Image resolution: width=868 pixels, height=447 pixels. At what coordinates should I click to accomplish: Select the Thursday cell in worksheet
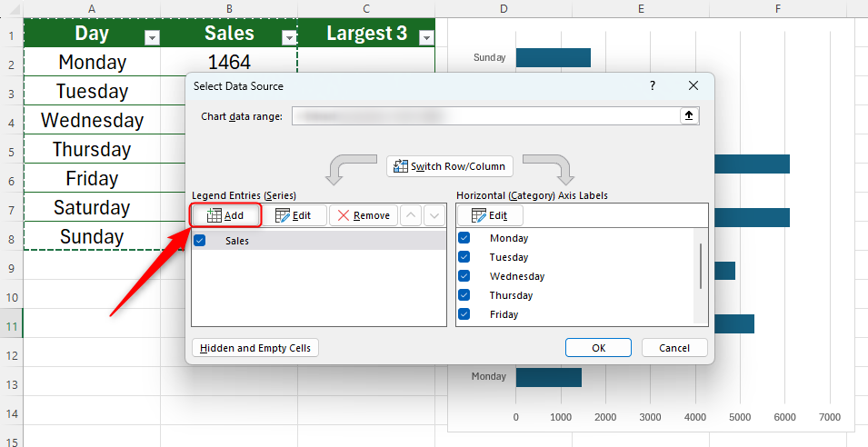92,149
